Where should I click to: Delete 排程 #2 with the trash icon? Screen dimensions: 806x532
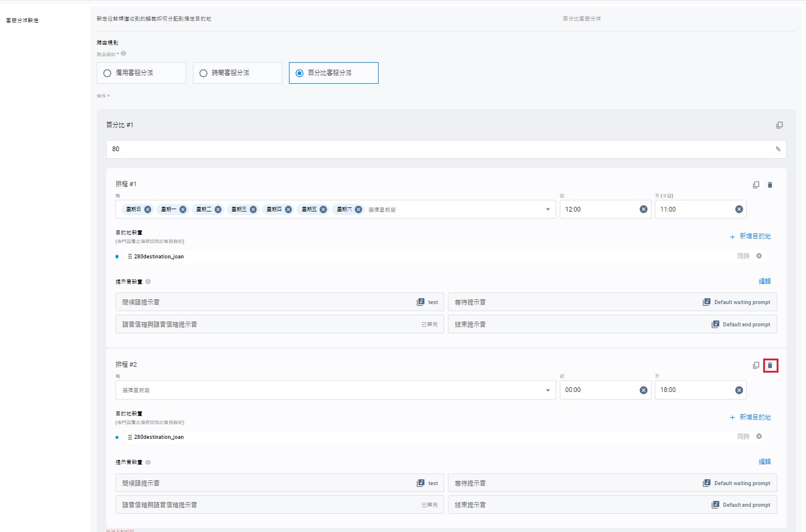pyautogui.click(x=770, y=366)
